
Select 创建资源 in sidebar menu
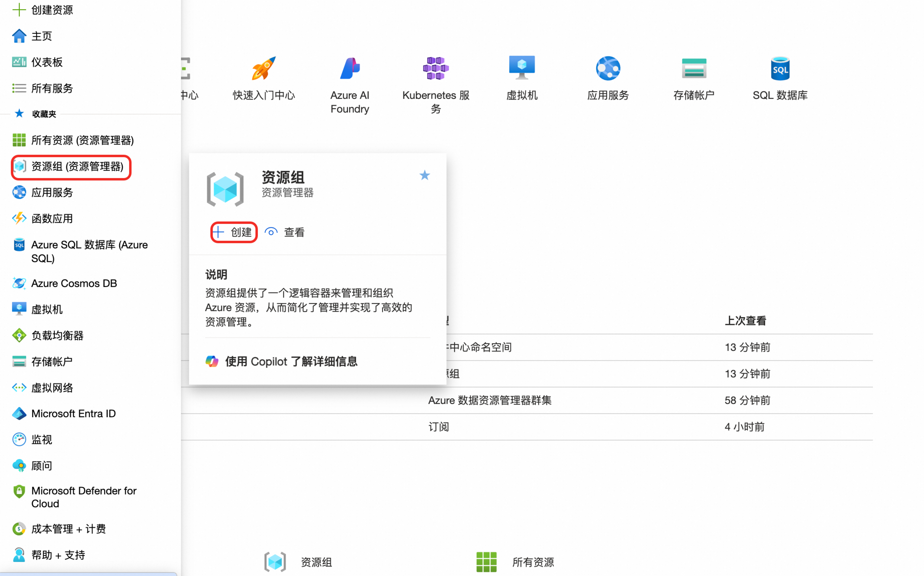pyautogui.click(x=52, y=10)
